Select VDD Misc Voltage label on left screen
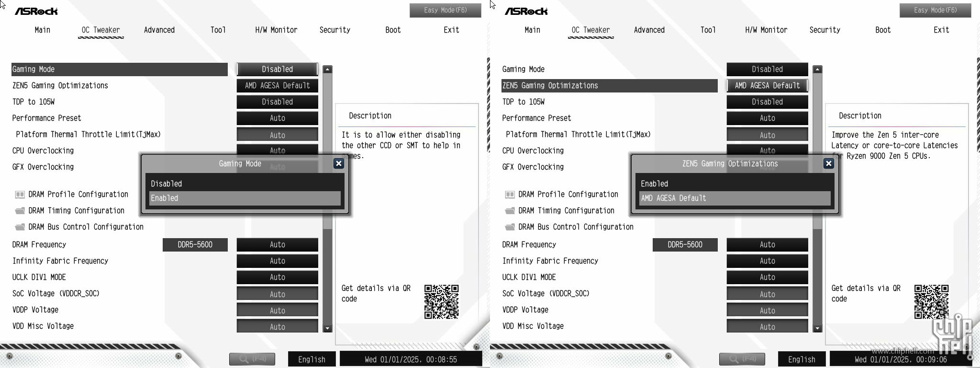The image size is (980, 368). [x=43, y=326]
